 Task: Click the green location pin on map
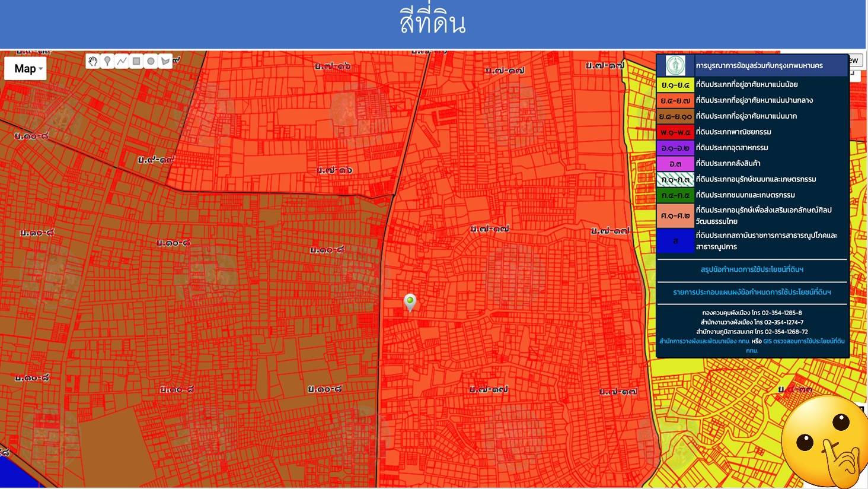tap(410, 301)
